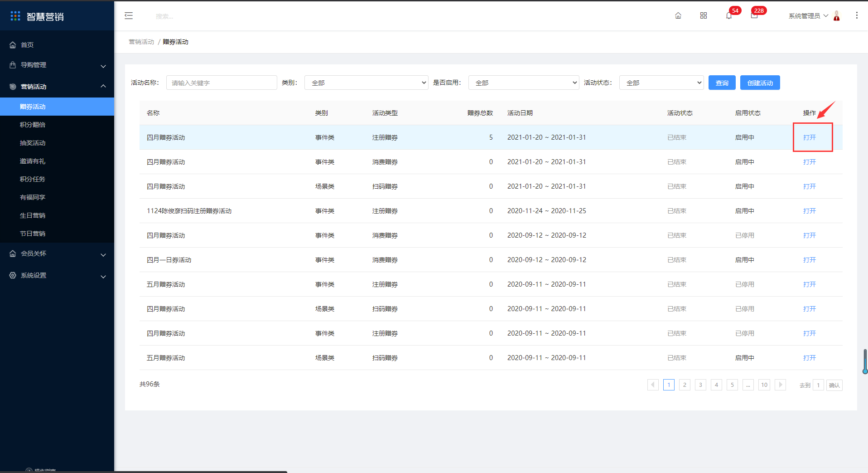Screen dimensions: 868x473
Task: Select 抽奖活动 in the sidebar
Action: point(57,143)
